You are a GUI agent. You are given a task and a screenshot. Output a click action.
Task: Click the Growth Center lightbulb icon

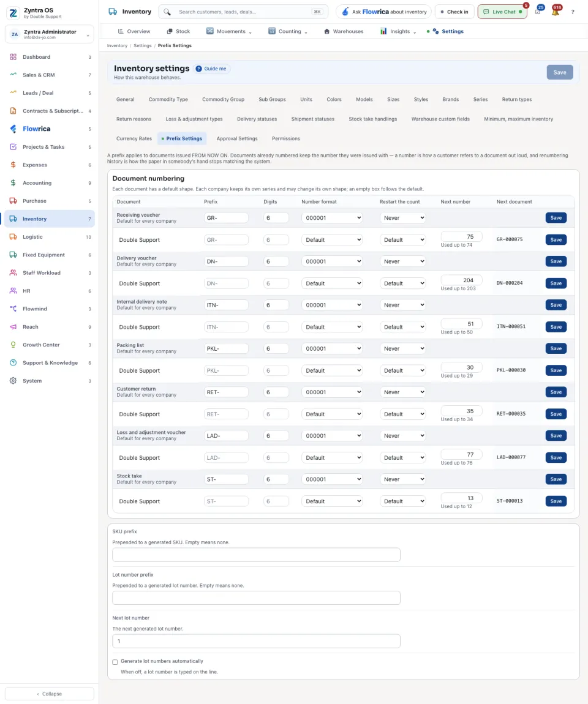click(13, 345)
